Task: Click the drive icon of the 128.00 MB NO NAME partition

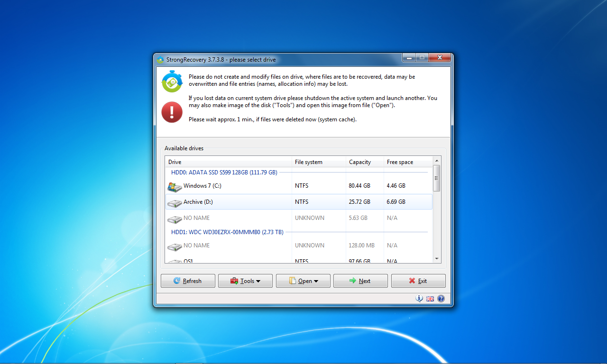Action: (175, 246)
